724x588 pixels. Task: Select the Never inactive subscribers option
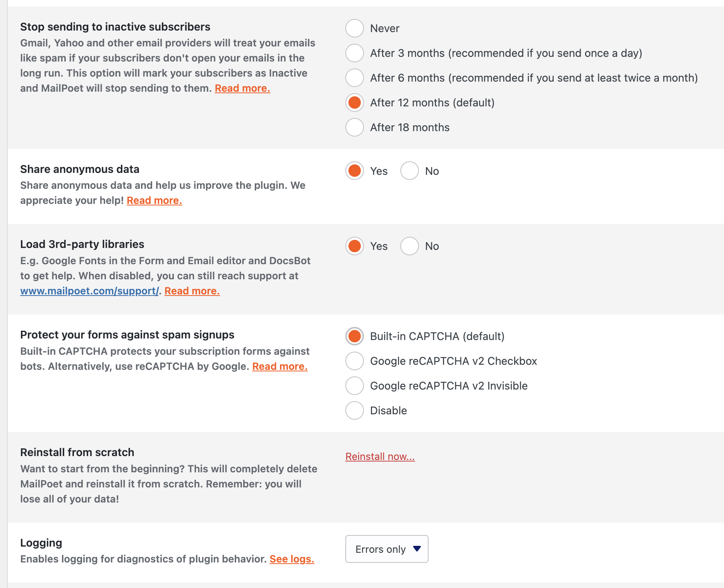(354, 28)
